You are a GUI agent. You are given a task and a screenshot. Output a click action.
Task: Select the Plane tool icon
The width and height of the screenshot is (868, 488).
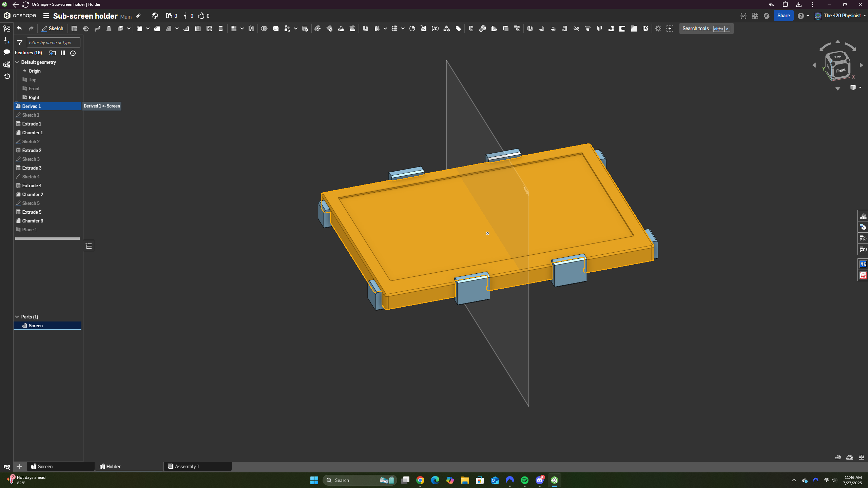click(x=365, y=28)
